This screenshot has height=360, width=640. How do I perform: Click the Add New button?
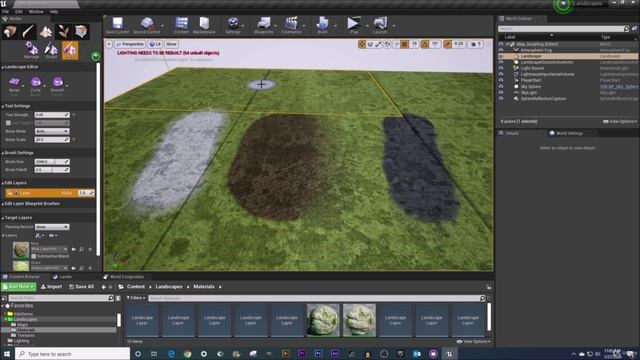(x=19, y=287)
